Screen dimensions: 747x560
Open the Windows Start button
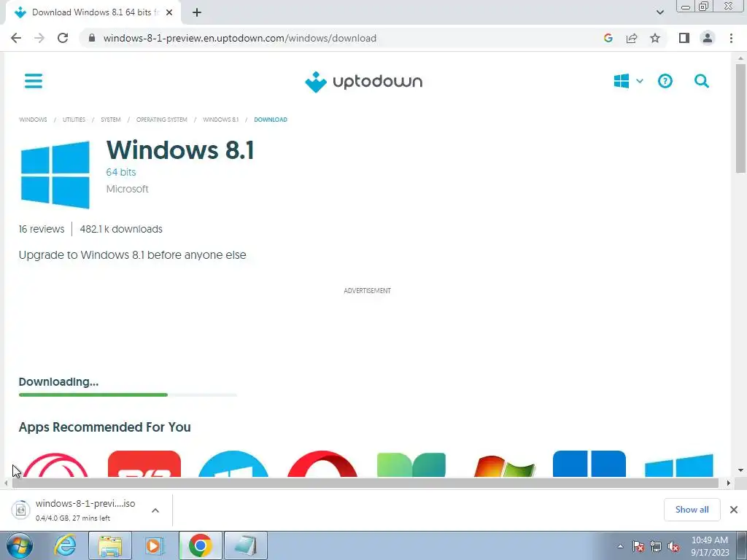(20, 545)
